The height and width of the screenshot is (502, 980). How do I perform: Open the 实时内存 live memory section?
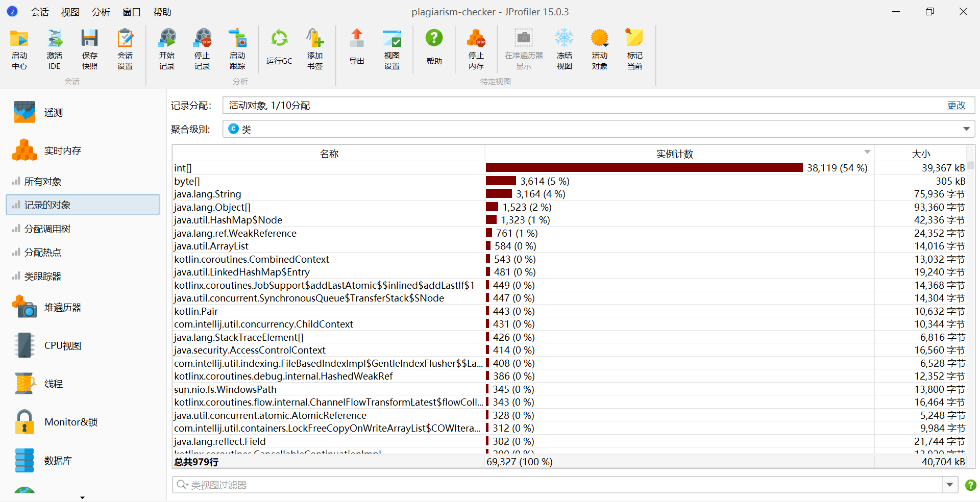(47, 150)
